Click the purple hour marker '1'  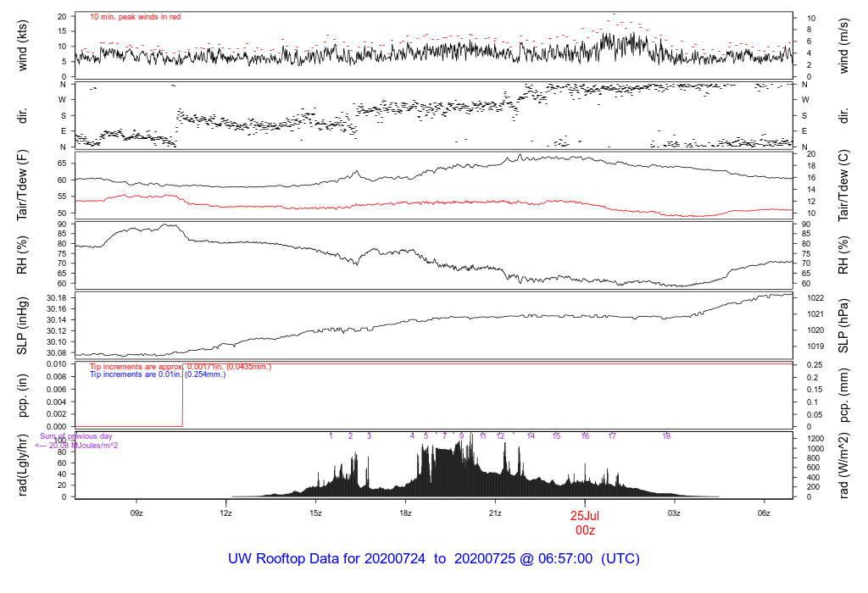coord(331,436)
